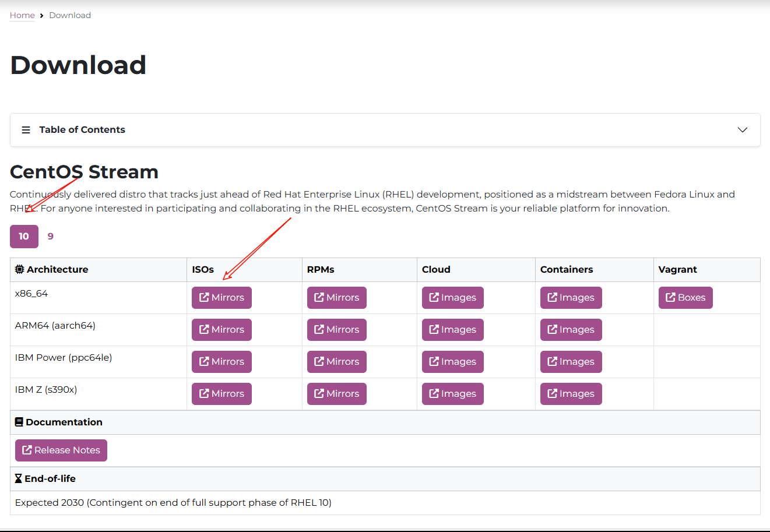
Task: Open IBM Z Cloud Images
Action: pyautogui.click(x=453, y=394)
